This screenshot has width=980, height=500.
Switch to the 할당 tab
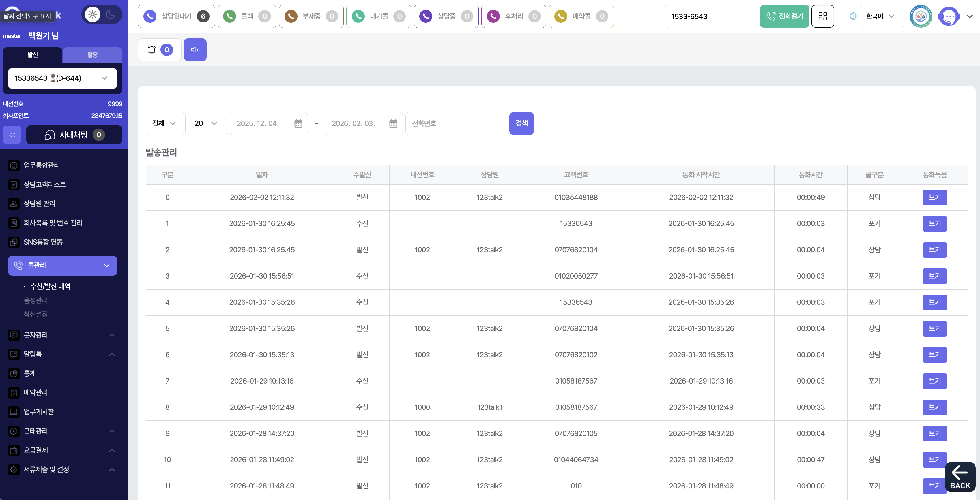pos(92,55)
